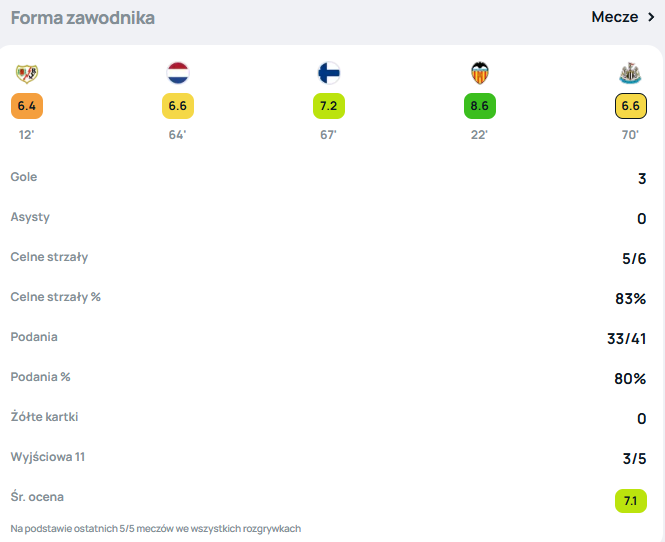
Task: Click the 70' minutes played label
Action: 630,135
